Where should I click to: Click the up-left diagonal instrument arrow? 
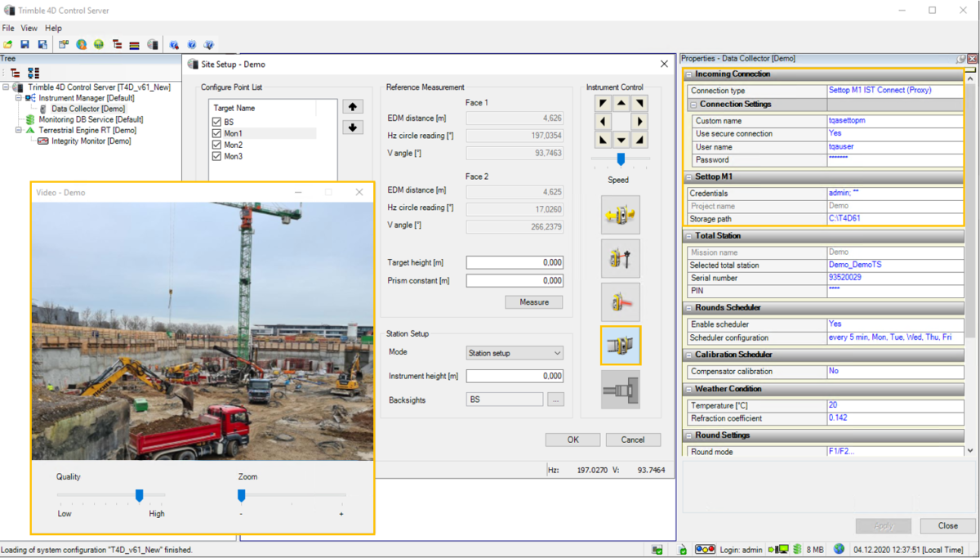click(x=603, y=104)
